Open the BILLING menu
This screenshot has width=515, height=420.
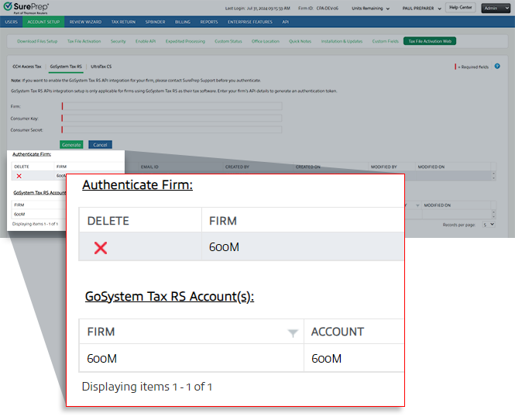point(183,22)
